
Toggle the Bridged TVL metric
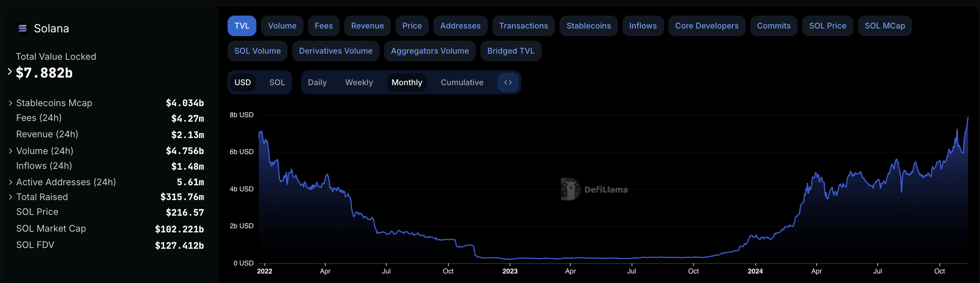(x=511, y=51)
